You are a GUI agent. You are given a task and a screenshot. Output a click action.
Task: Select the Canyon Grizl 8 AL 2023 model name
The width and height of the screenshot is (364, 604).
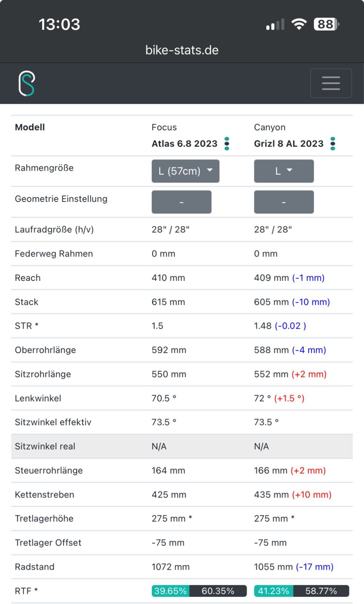coord(288,144)
